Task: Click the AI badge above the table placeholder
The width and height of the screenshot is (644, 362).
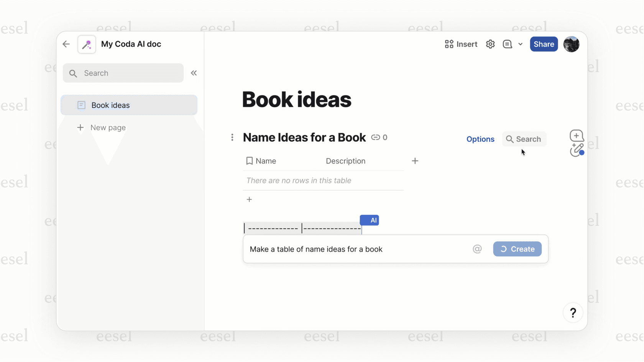Action: (x=369, y=220)
